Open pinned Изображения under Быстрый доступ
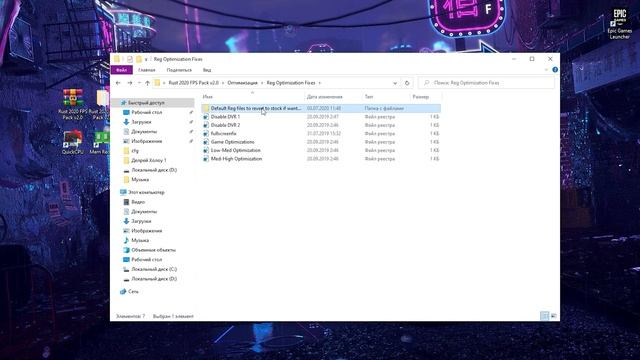Image resolution: width=640 pixels, height=360 pixels. 147,141
